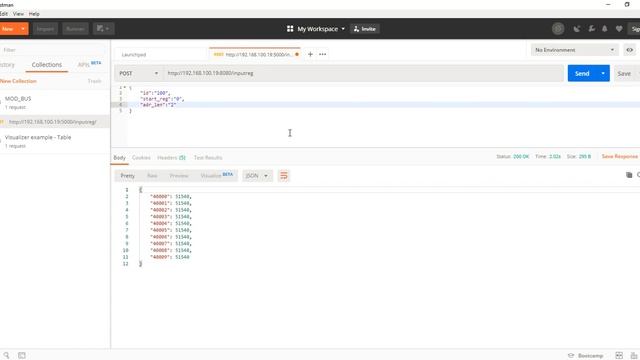This screenshot has height=360, width=640.
Task: Click the blue Send button
Action: coord(582,73)
